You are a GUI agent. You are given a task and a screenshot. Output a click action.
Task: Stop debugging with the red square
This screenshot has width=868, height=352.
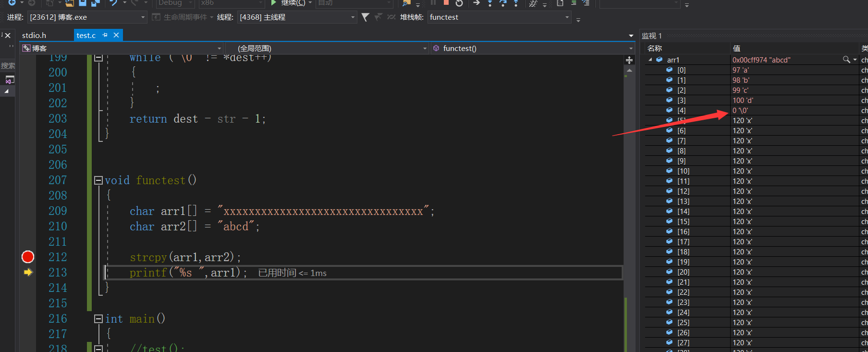(x=446, y=2)
